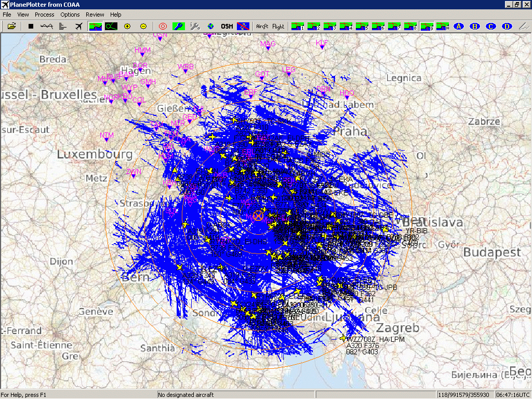Image resolution: width=532 pixels, height=399 pixels.
Task: Open the Review menu
Action: coord(95,15)
